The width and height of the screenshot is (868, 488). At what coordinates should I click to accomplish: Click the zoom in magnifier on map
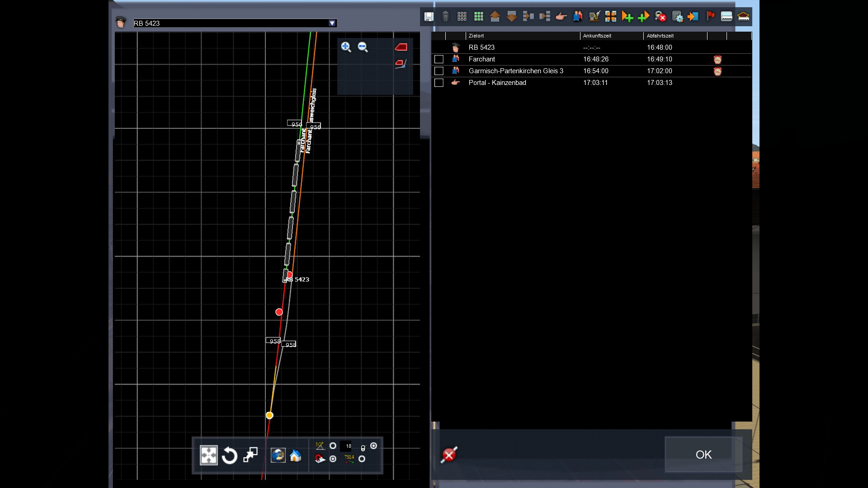click(346, 47)
